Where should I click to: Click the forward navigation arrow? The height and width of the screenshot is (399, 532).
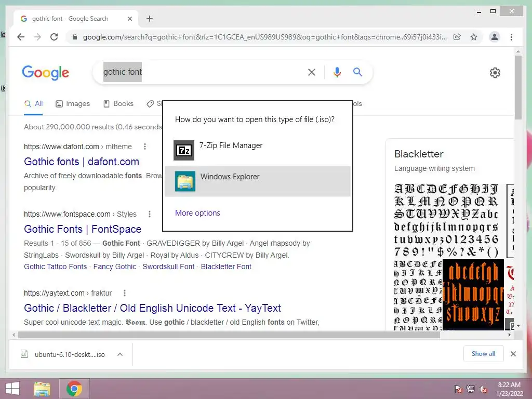point(37,37)
